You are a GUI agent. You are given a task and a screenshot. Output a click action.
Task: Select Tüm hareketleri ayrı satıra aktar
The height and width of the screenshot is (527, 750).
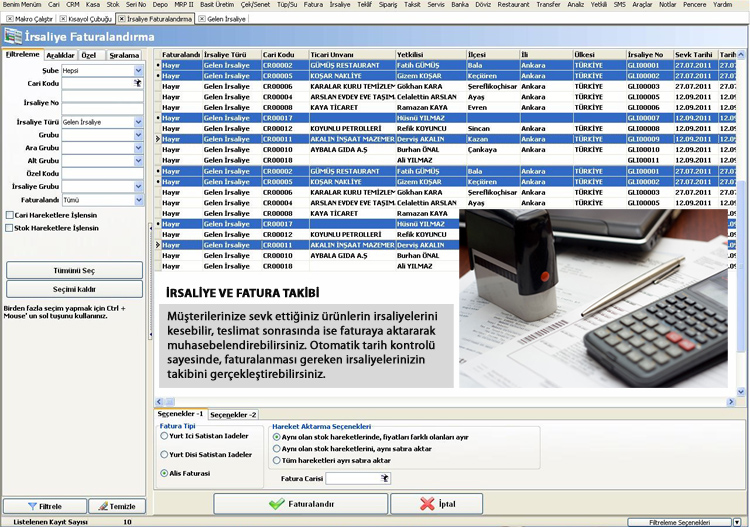(277, 461)
